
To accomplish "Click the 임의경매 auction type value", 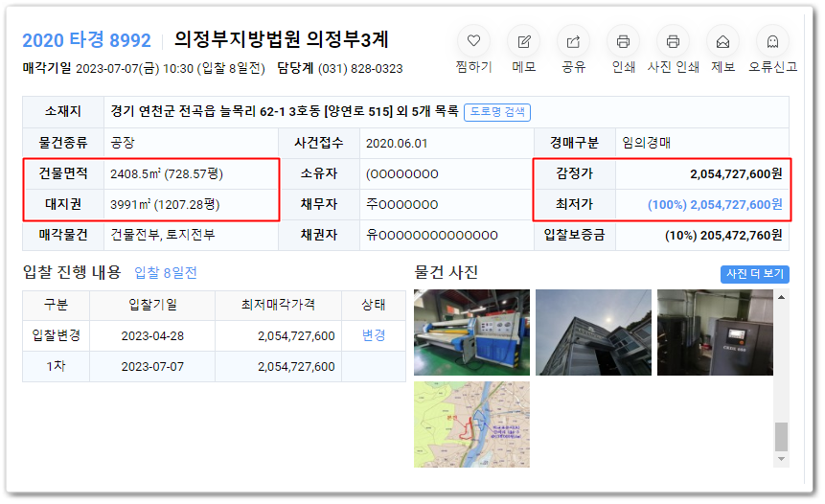I will pos(646,143).
